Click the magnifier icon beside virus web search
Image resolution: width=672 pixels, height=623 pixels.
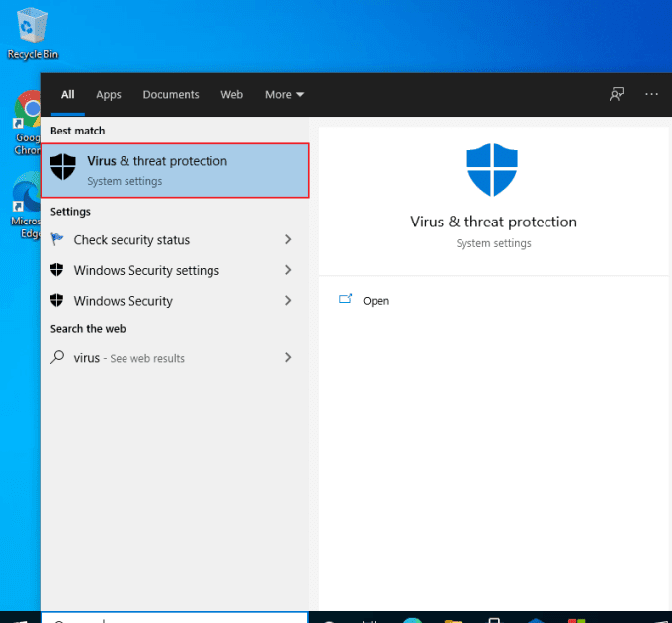pos(57,357)
